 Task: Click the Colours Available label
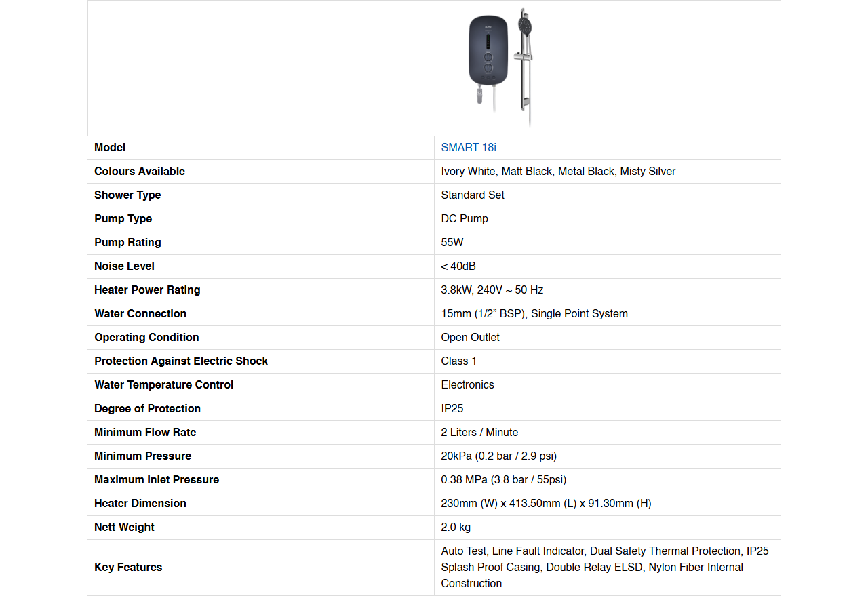(140, 171)
